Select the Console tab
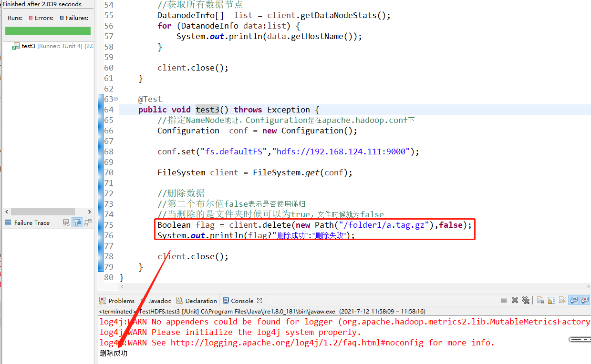 (x=242, y=301)
